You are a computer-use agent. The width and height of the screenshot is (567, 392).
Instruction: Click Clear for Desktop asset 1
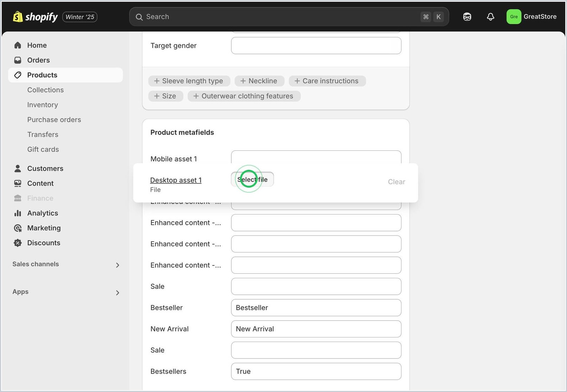click(x=397, y=182)
